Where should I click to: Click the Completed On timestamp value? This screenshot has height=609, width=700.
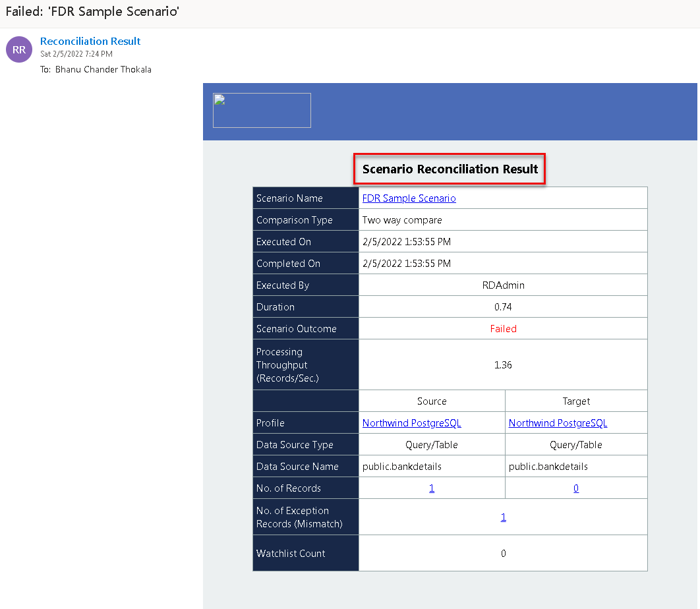point(406,264)
